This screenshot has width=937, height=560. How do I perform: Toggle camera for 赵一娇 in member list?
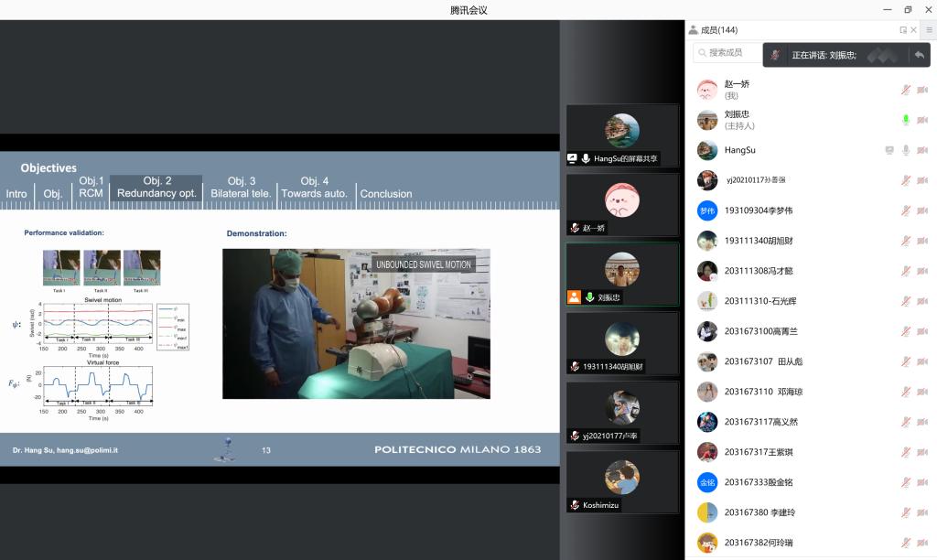[922, 90]
